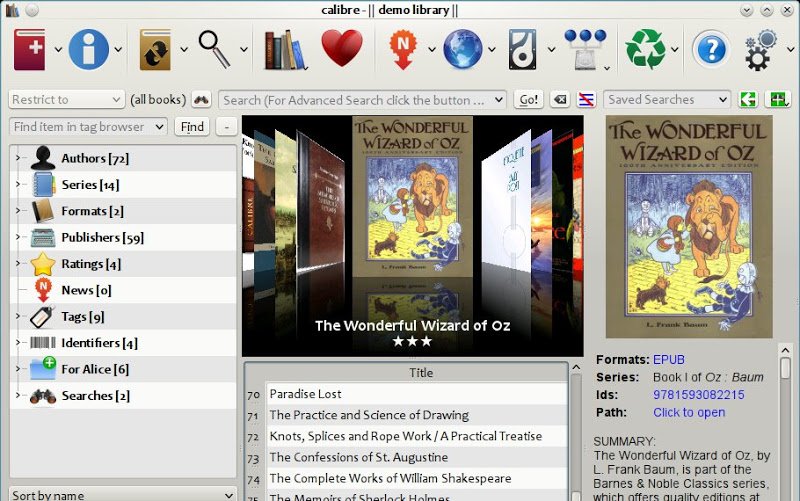This screenshot has width=800, height=501.
Task: Click the calibre books icon in title bar
Action: [x=12, y=10]
